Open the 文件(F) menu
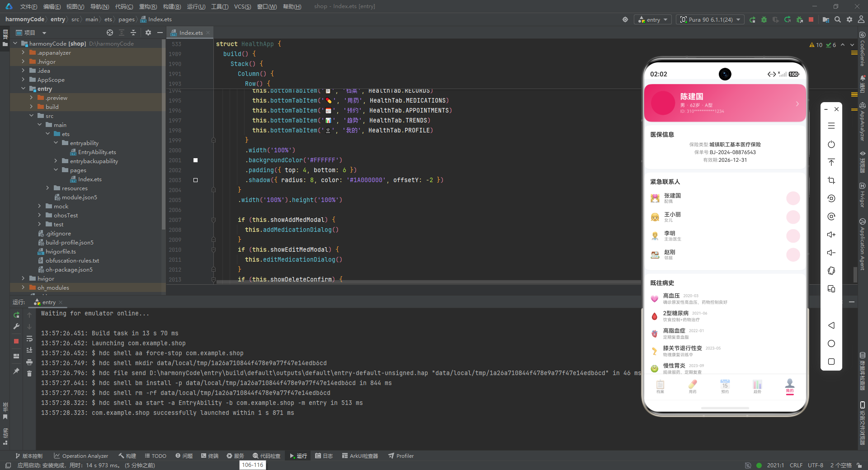 (x=28, y=6)
